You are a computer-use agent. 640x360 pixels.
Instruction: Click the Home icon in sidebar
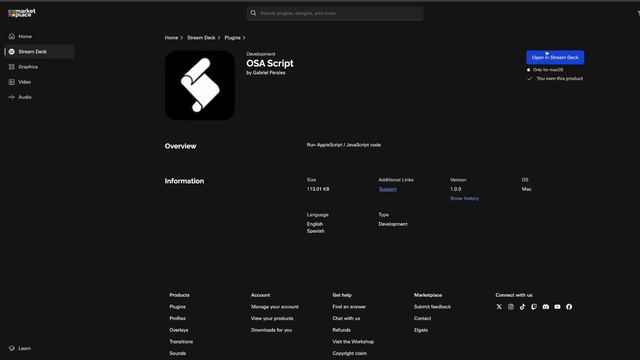click(x=11, y=36)
